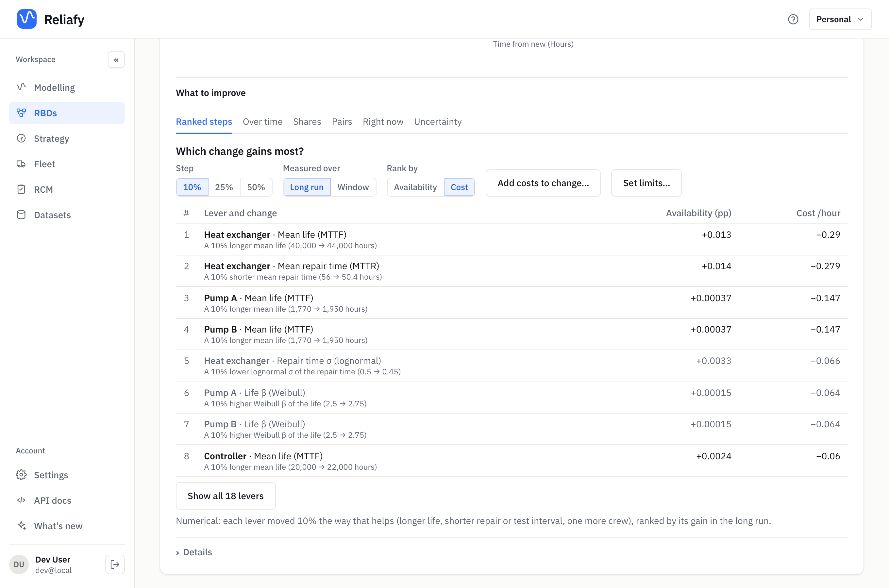Measure over Long run

coord(307,187)
